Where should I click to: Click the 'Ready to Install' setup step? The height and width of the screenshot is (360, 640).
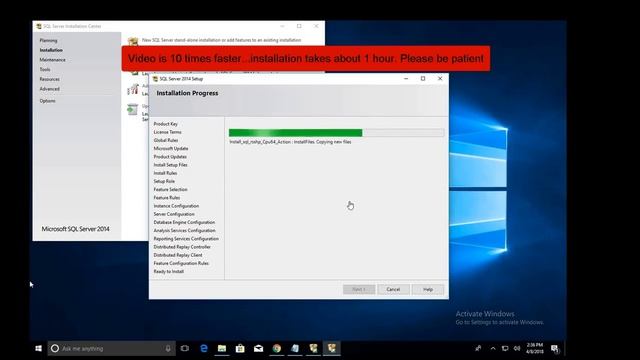point(169,271)
